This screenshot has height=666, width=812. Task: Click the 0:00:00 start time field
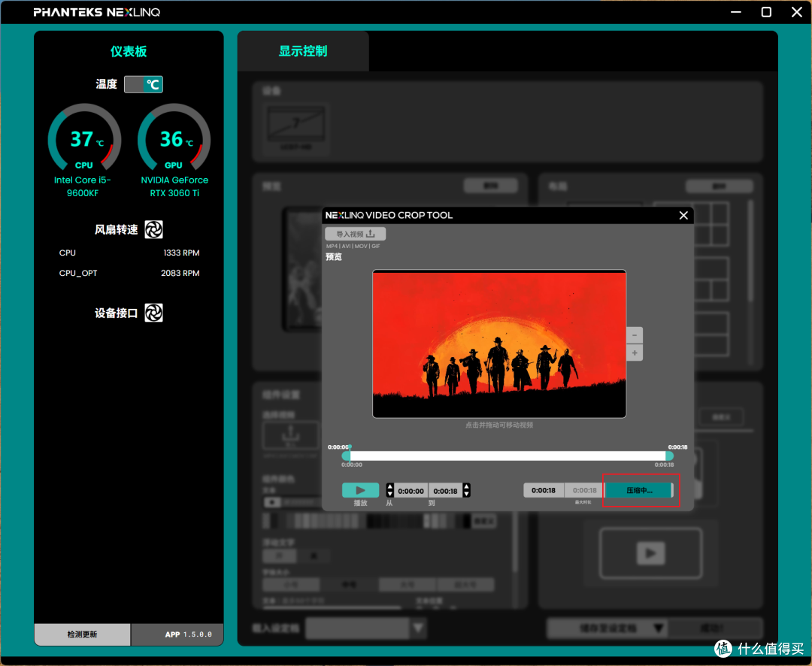pyautogui.click(x=411, y=491)
